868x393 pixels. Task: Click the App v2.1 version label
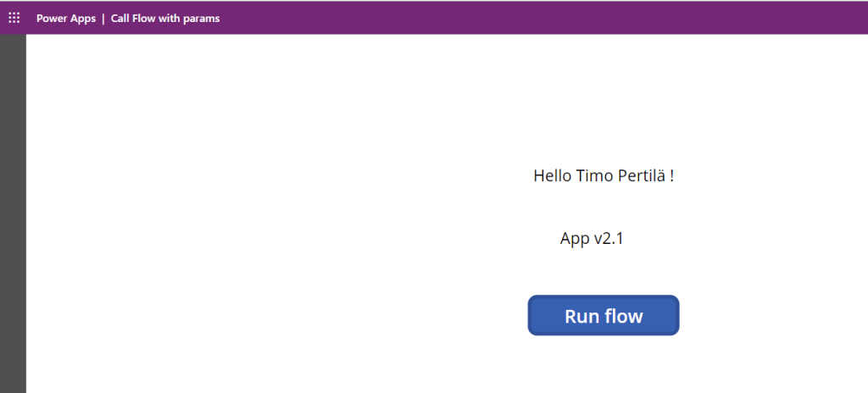[x=592, y=239]
